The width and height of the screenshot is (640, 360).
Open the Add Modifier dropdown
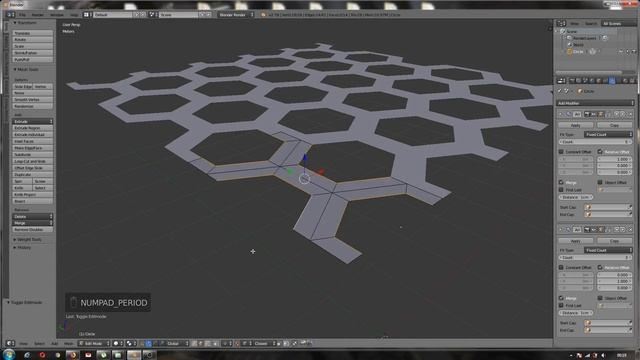pyautogui.click(x=595, y=103)
